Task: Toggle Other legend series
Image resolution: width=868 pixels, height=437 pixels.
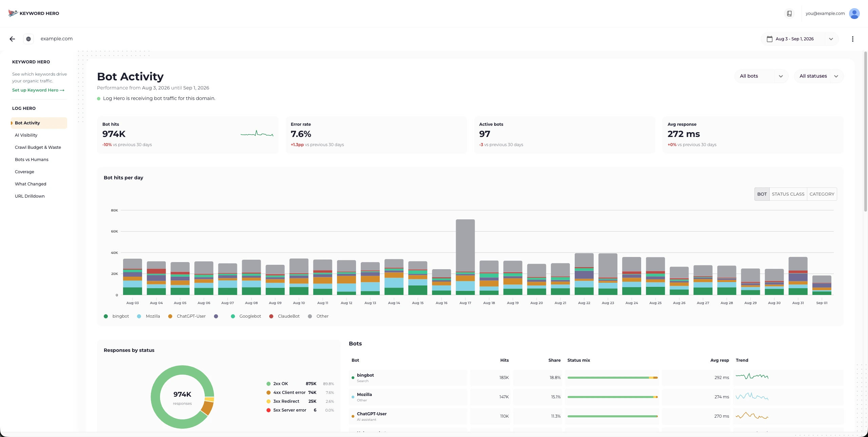Action: point(318,316)
